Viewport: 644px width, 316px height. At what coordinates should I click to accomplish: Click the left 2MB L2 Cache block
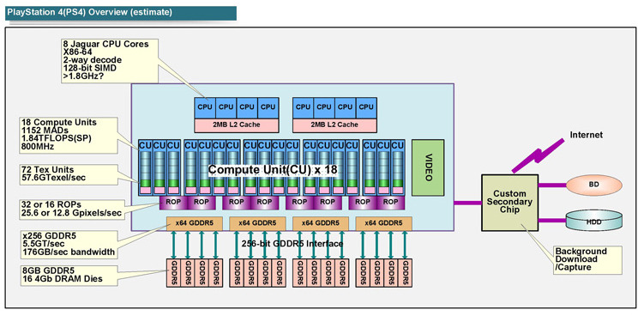236,125
